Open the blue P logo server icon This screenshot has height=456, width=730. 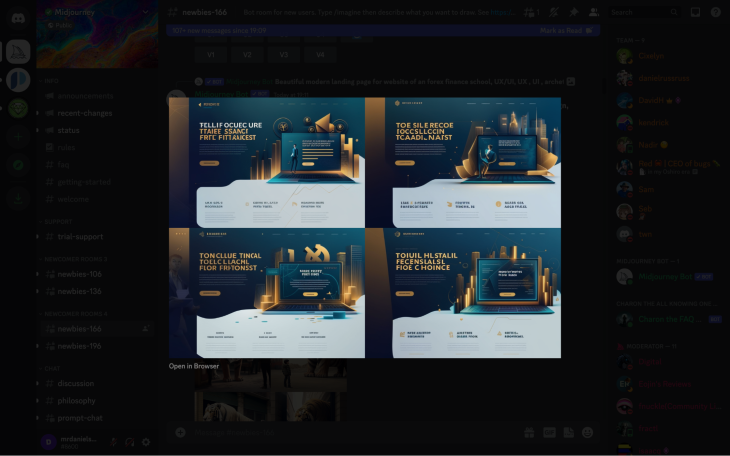[18, 80]
